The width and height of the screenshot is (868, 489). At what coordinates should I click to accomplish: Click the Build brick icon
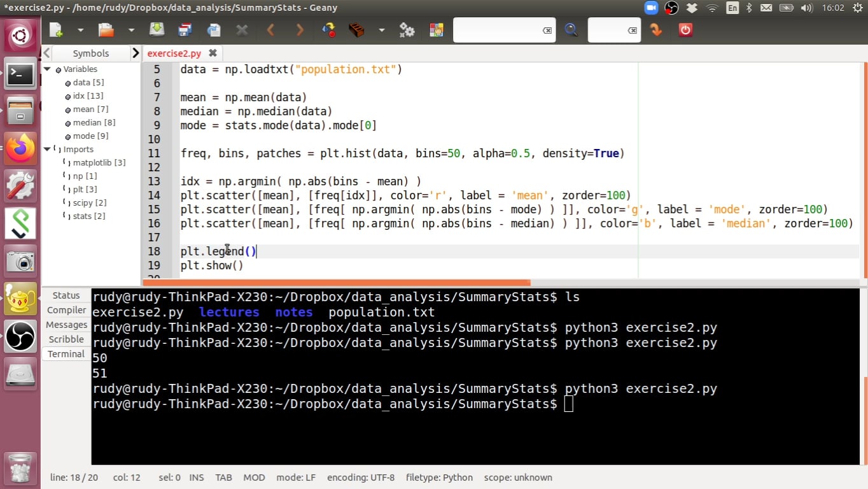coord(356,30)
